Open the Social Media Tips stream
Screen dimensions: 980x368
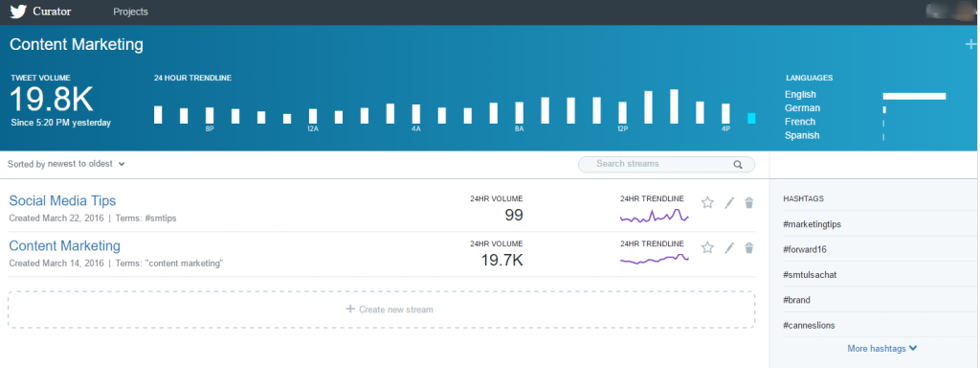point(62,200)
